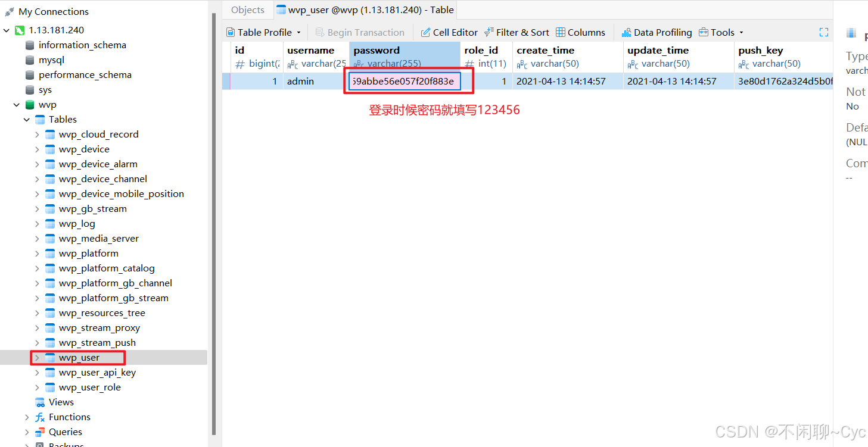Toggle fullscreen table view
Screen dimensions: 868x447
tap(824, 32)
